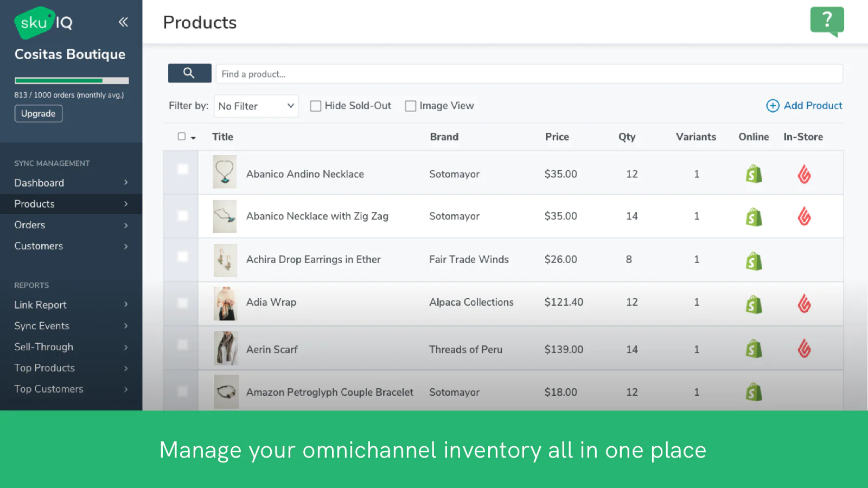Click the Upgrade button
The width and height of the screenshot is (868, 488).
tap(38, 113)
